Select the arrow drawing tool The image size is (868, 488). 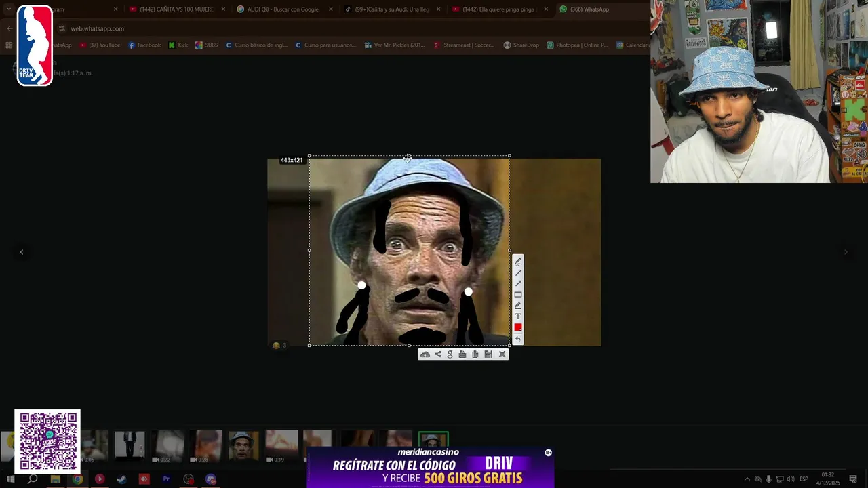[x=518, y=283]
